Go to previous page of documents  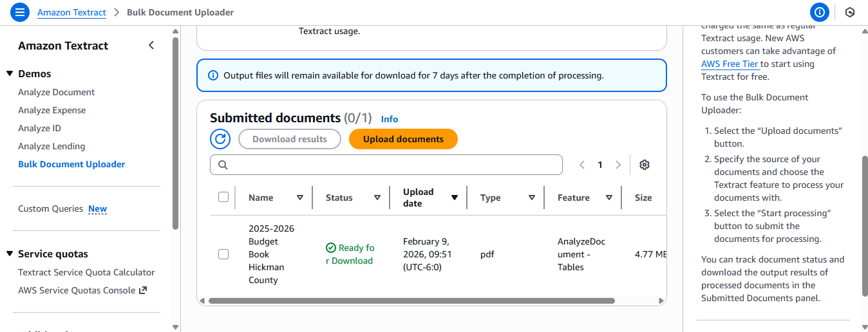pos(582,165)
